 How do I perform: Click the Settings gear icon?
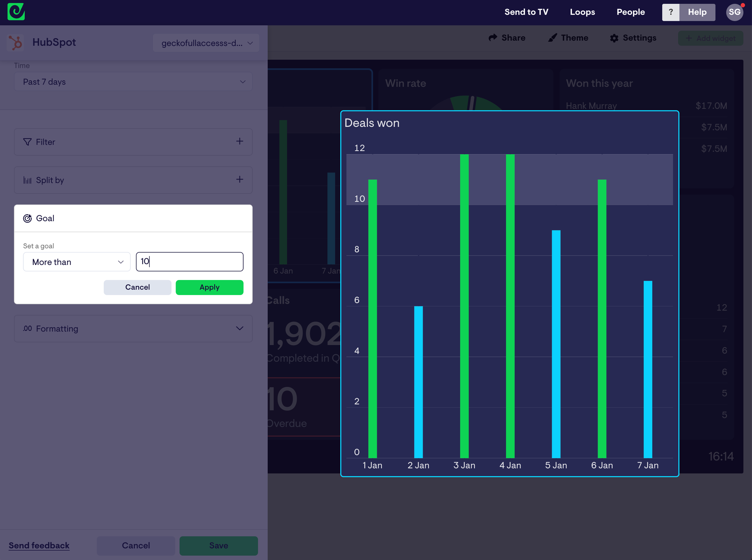[x=614, y=38]
